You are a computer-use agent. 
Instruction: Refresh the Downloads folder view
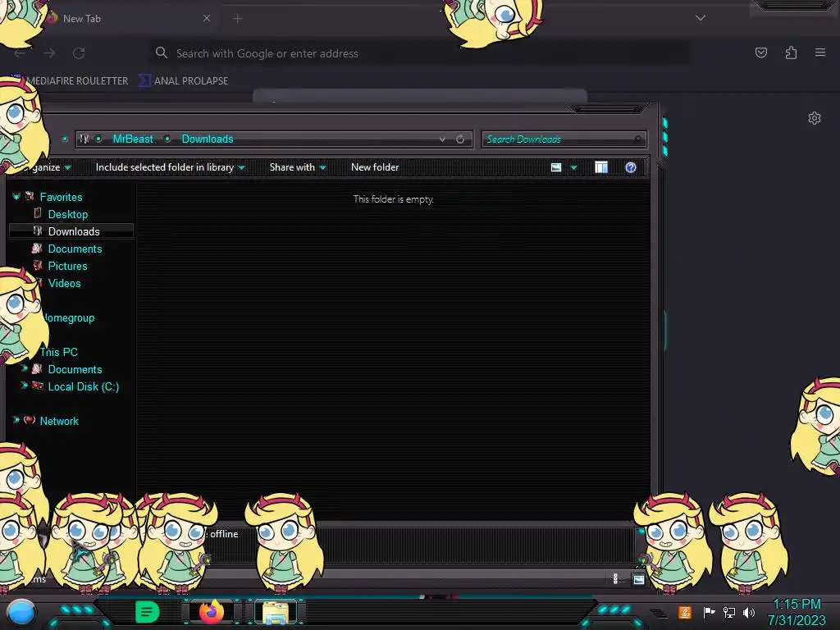coord(460,139)
